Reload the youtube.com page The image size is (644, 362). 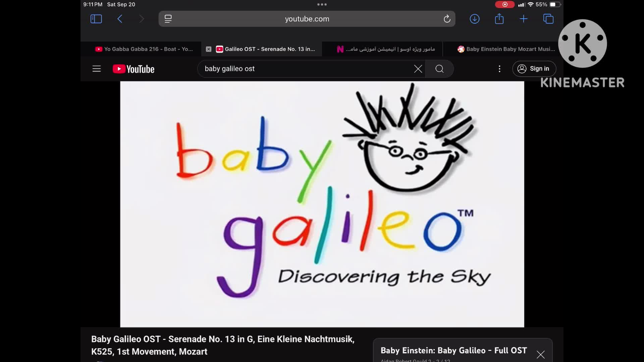(447, 19)
